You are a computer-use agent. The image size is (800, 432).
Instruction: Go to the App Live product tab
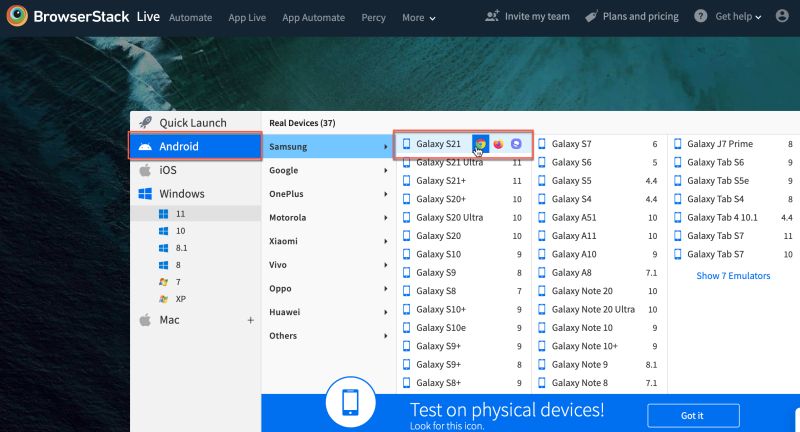tap(247, 18)
